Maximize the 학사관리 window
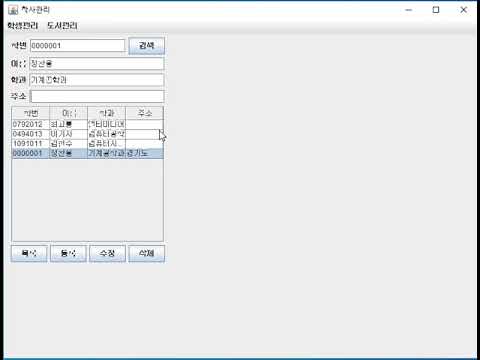This screenshot has width=480, height=360. [x=436, y=10]
